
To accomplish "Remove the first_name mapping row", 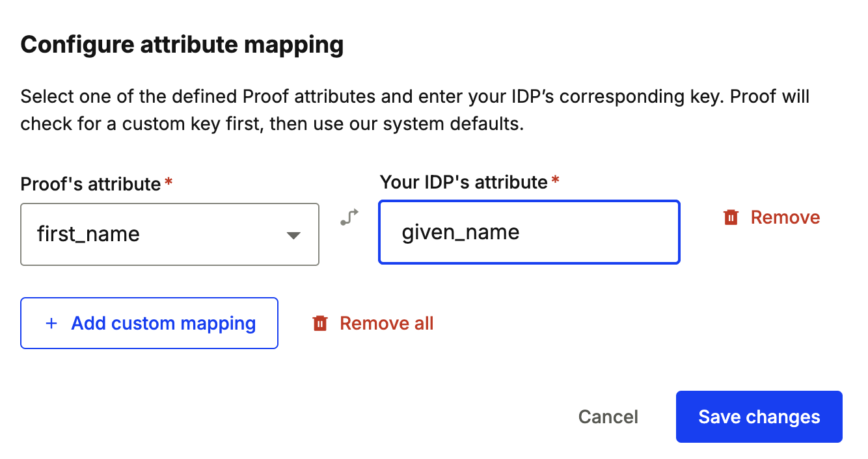I will click(772, 217).
